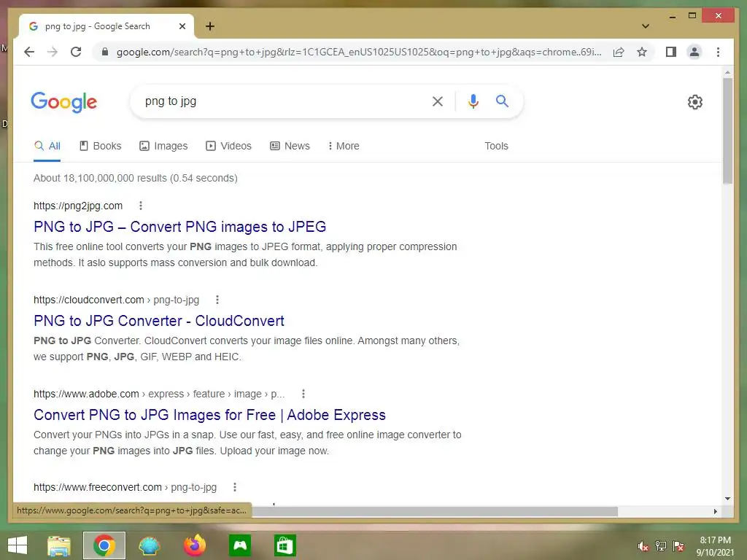Submit search with magnifier icon
This screenshot has width=747, height=560.
coord(502,101)
